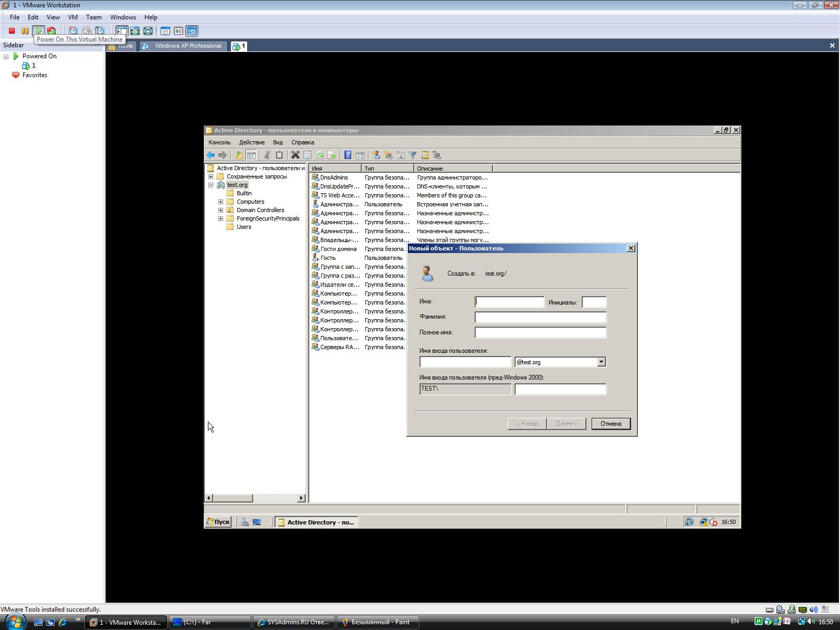Switch to Безымянный - Paint on host taskbar
This screenshot has width=840, height=630.
(x=377, y=622)
